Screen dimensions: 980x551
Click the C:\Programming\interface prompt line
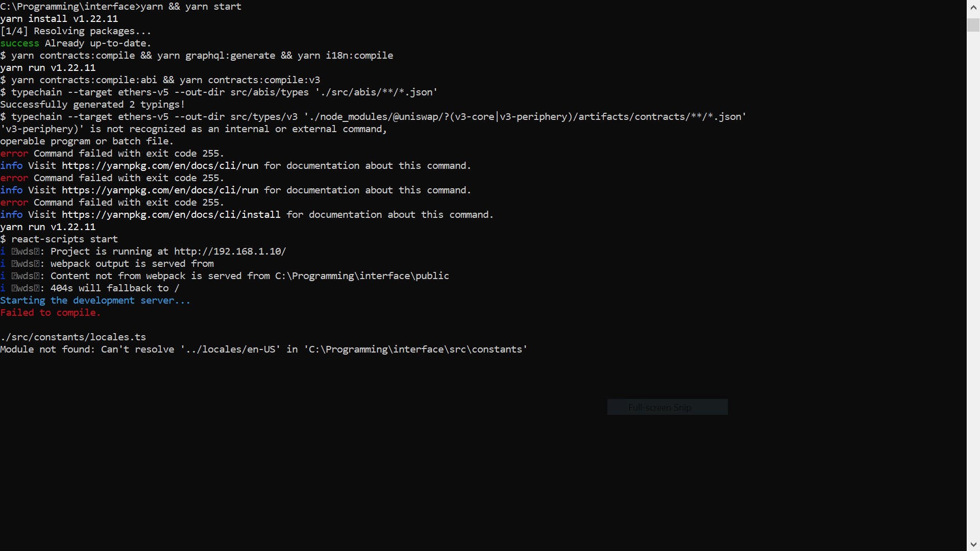[x=120, y=6]
